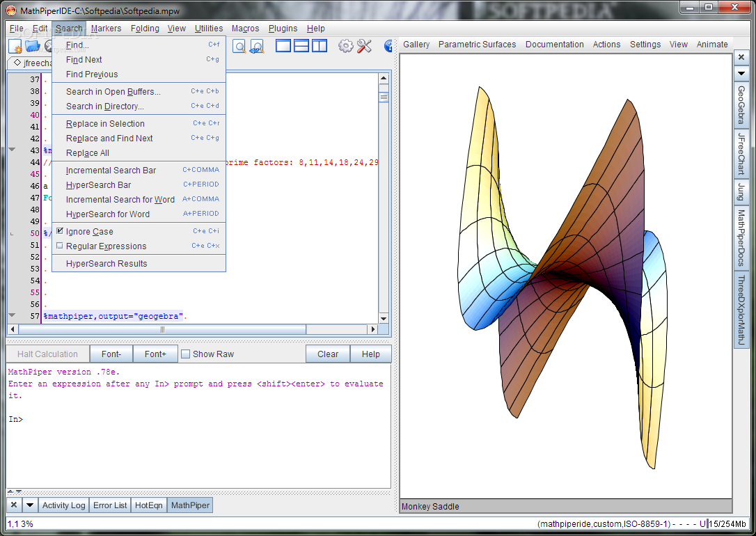756x536 pixels.
Task: Select Search in Directory...
Action: (139, 106)
